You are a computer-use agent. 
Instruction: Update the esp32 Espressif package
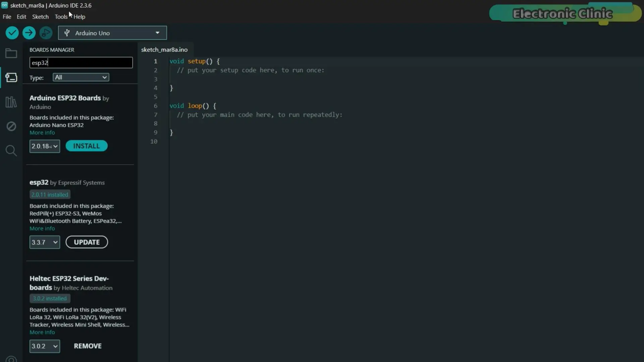(87, 242)
